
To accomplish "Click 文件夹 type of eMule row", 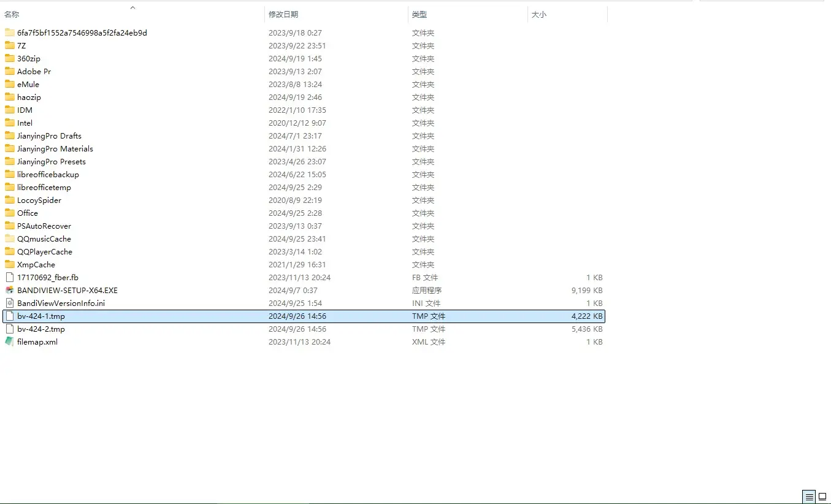I will (x=423, y=85).
